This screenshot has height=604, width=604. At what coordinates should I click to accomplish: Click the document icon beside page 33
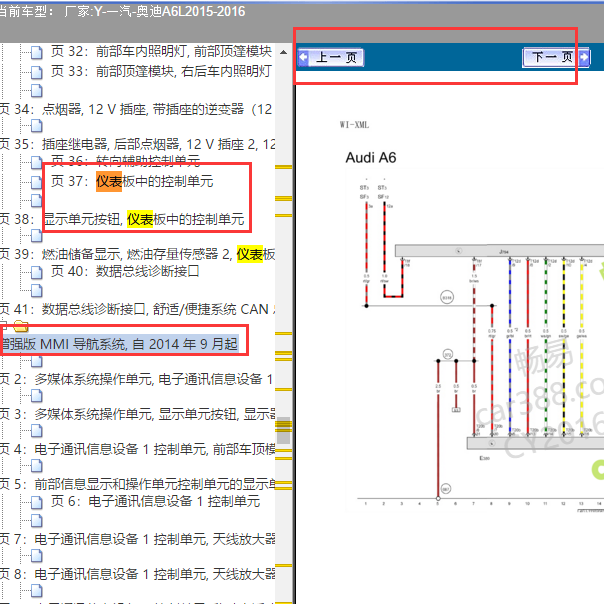[37, 72]
